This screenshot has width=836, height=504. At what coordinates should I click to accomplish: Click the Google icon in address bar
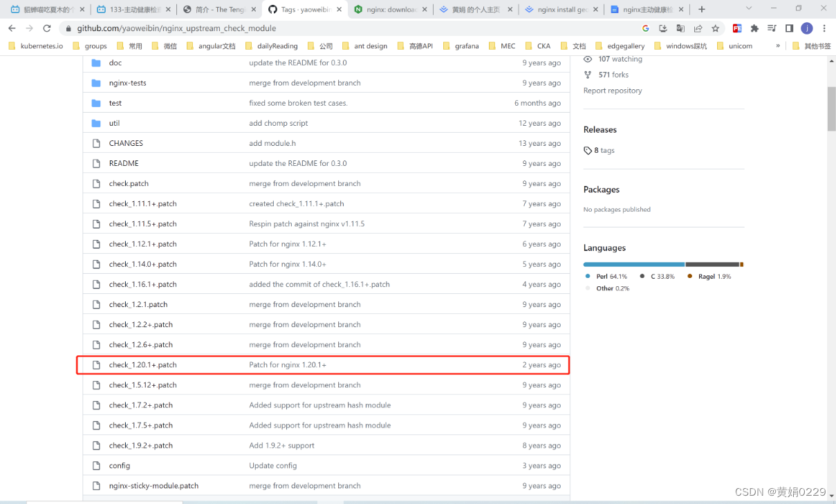tap(646, 28)
